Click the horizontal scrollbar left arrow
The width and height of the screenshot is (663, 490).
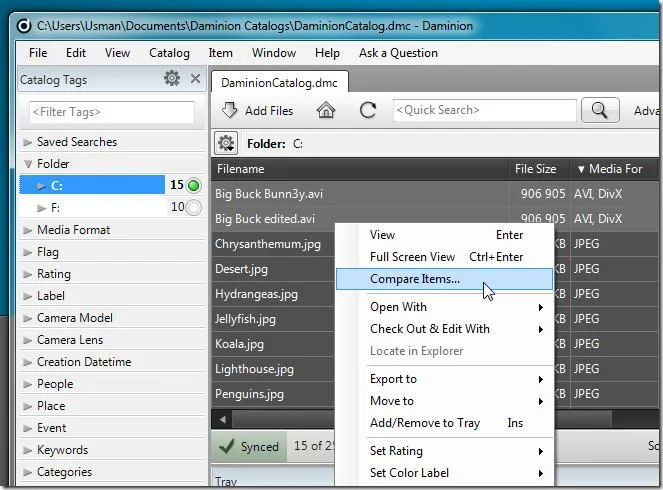point(222,419)
